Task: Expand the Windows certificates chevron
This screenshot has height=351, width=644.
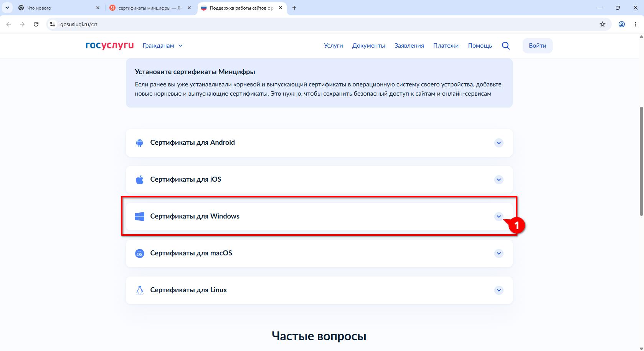Action: (x=499, y=217)
